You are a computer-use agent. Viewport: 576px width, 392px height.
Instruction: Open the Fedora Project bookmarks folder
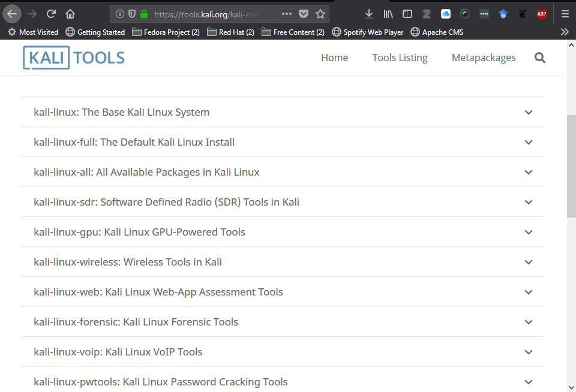[166, 32]
